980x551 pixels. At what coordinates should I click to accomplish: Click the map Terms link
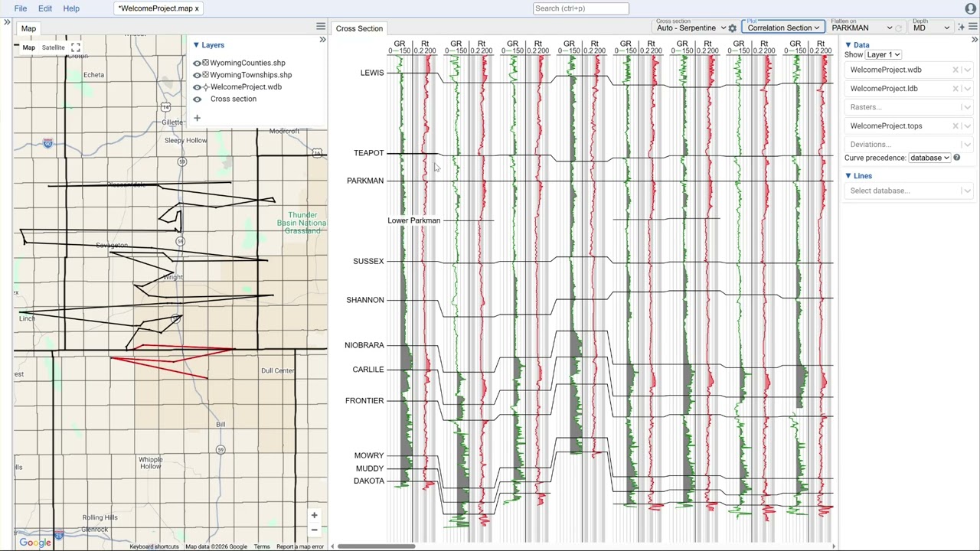(x=262, y=546)
